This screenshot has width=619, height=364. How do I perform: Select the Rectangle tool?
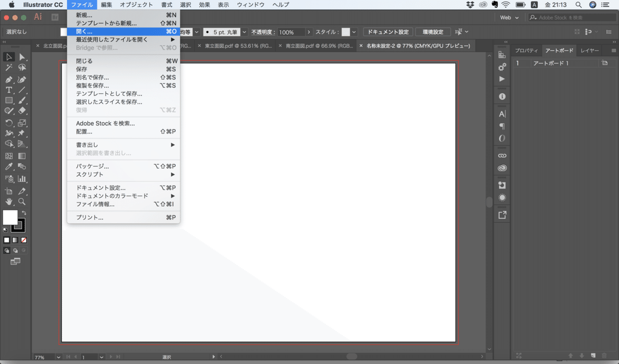tap(9, 100)
